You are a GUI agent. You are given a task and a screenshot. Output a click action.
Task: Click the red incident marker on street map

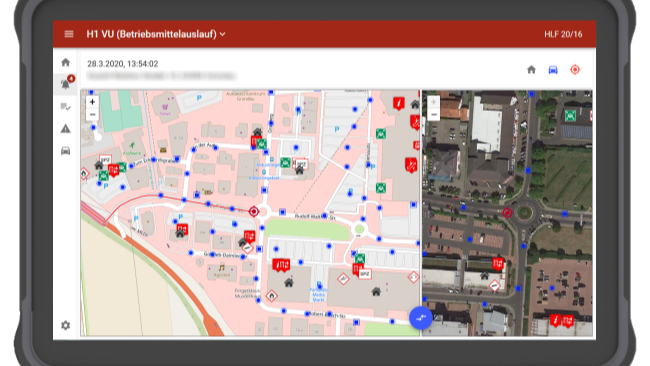[254, 212]
